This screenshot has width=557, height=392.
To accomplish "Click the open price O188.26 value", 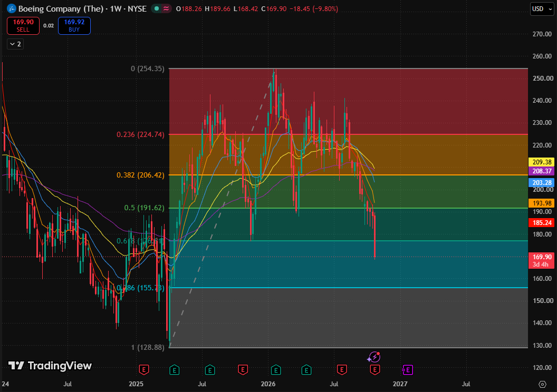I will 189,8.
